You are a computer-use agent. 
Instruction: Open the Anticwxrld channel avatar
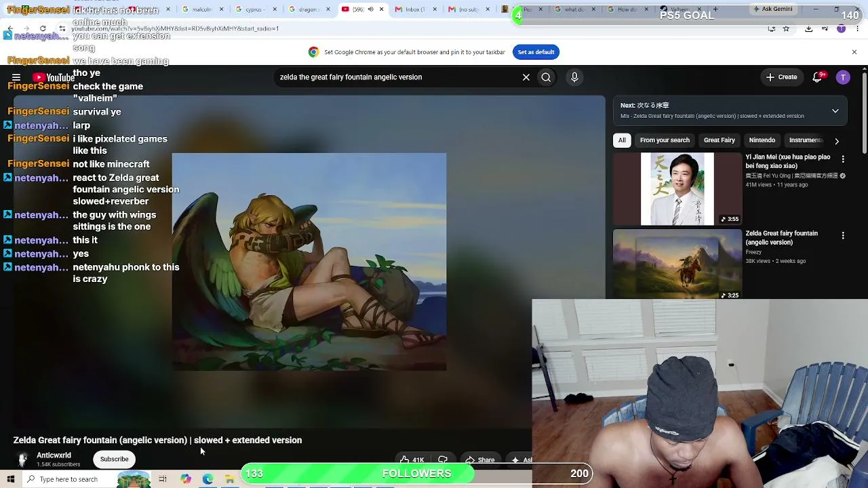(22, 460)
